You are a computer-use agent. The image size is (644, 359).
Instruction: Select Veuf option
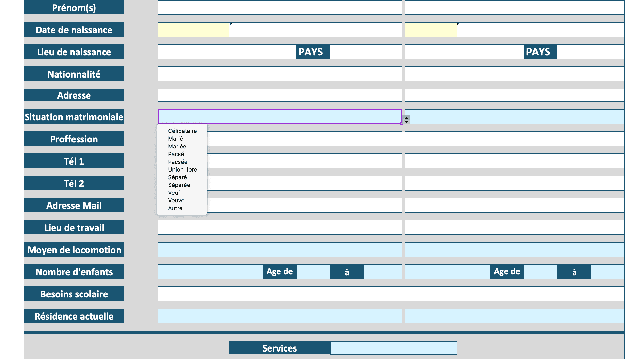point(174,193)
